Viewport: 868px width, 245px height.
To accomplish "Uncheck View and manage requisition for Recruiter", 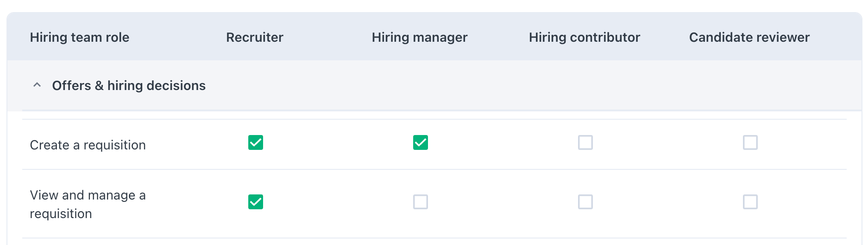I will click(256, 202).
